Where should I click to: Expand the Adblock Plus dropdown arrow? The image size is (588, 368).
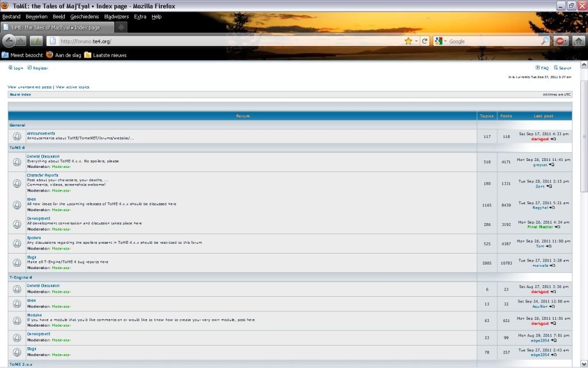pos(566,41)
